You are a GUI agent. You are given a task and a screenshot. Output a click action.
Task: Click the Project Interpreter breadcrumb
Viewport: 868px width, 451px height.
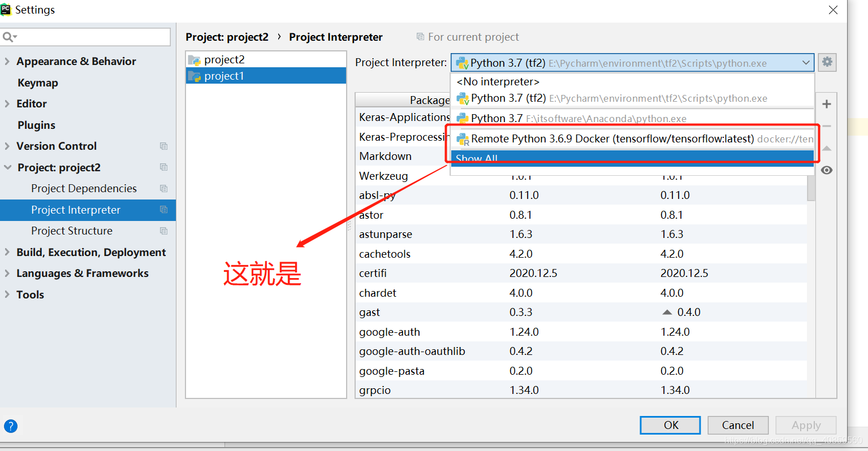click(335, 37)
